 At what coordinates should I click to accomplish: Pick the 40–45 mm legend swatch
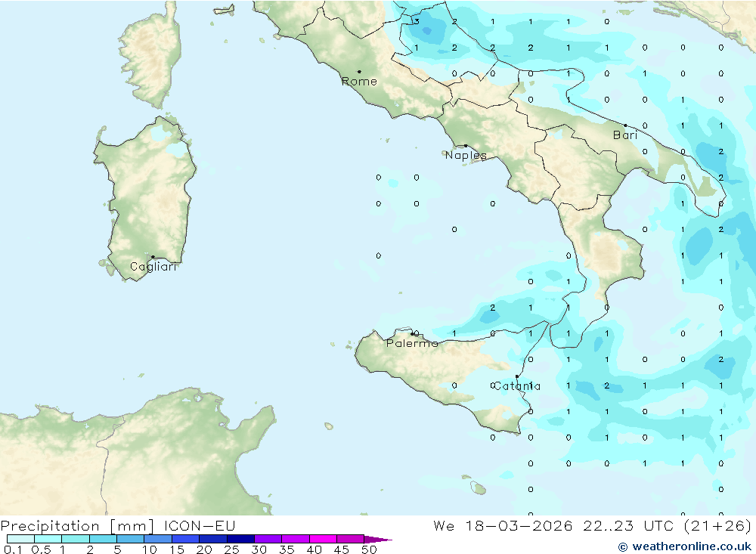(x=323, y=539)
